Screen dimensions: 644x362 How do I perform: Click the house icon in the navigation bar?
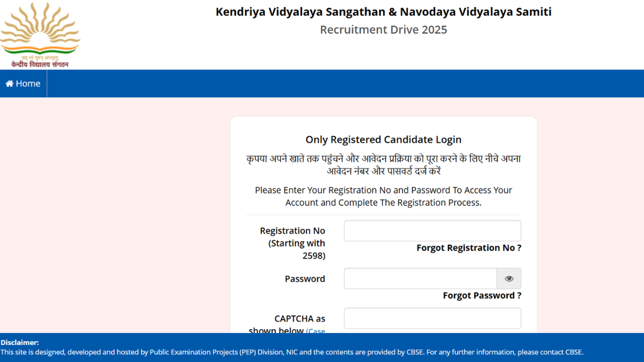pos(9,84)
